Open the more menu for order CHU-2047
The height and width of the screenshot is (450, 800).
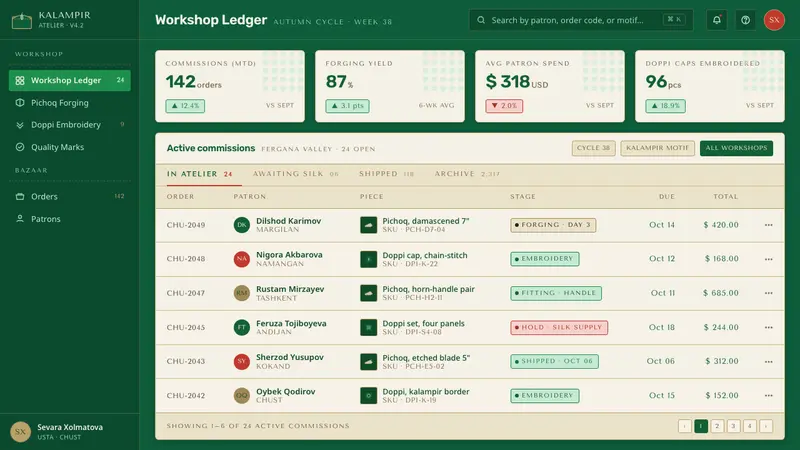(768, 293)
